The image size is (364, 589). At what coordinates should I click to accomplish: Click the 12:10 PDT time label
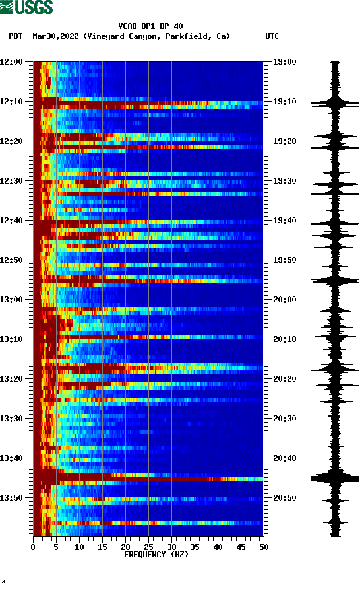pos(11,102)
